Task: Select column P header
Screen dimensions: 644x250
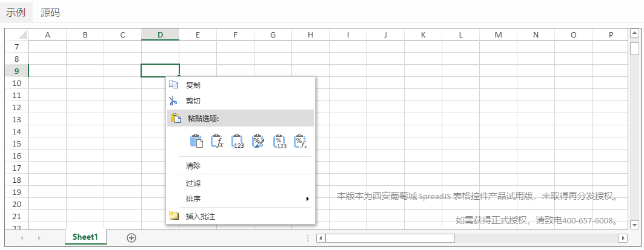Action: pos(611,35)
